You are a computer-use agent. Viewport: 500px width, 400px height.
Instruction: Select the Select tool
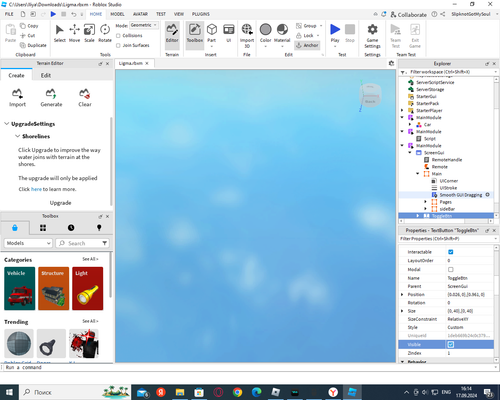60,33
